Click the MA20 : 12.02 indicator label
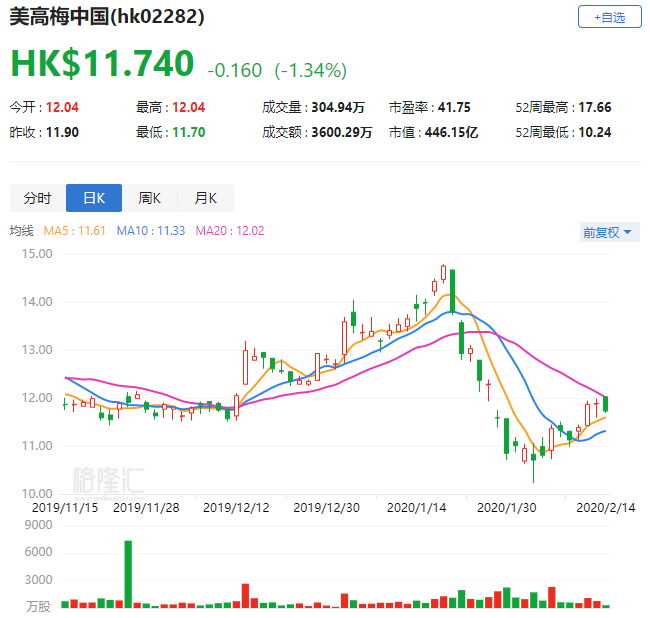 coord(230,230)
